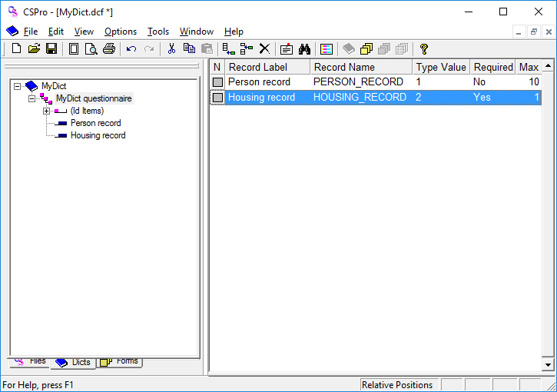Save the dictionary using the floppy disk icon

[x=51, y=49]
